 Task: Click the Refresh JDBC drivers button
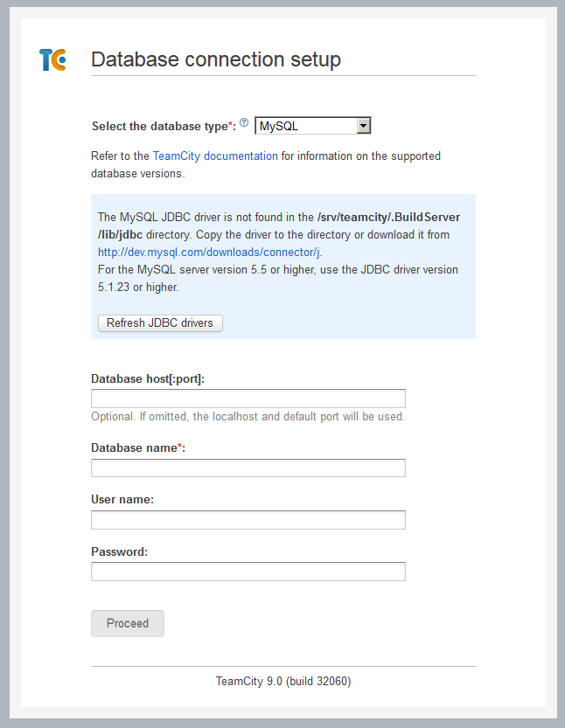pos(160,323)
